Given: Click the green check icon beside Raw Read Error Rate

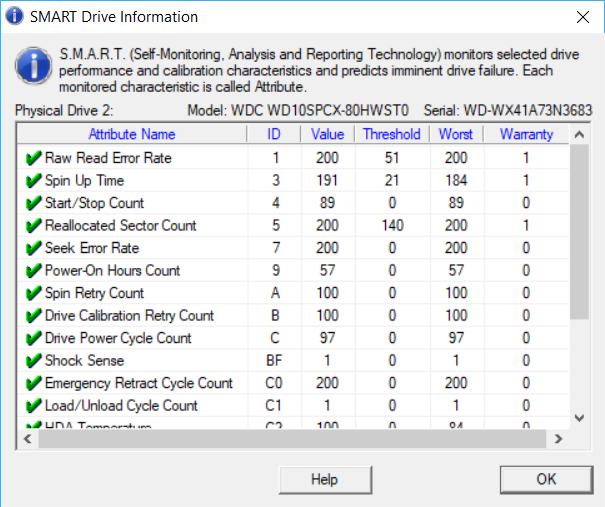Looking at the screenshot, I should point(34,158).
